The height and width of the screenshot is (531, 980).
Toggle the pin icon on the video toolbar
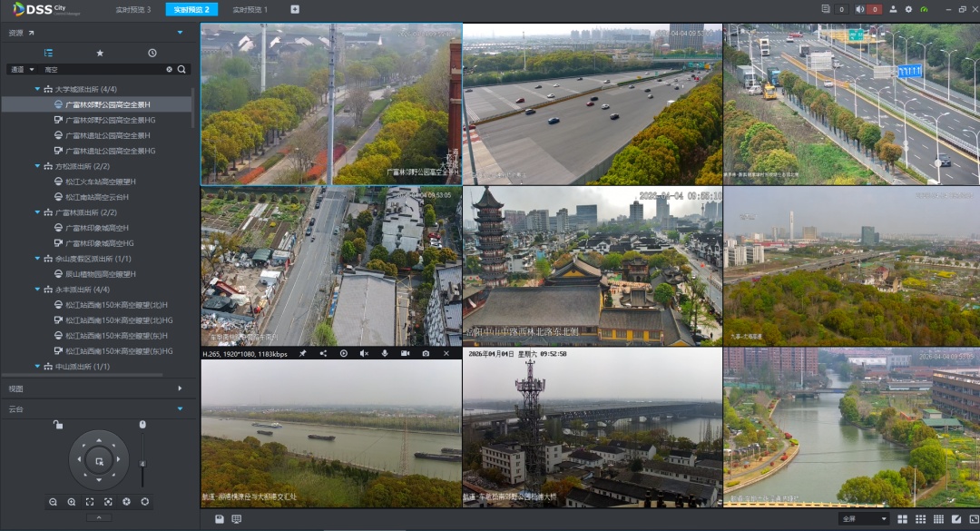(x=303, y=353)
